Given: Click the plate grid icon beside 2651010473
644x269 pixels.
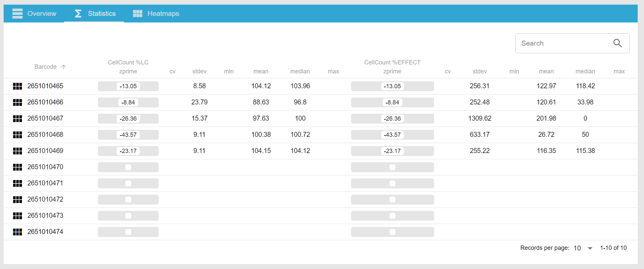Looking at the screenshot, I should coord(17,216).
